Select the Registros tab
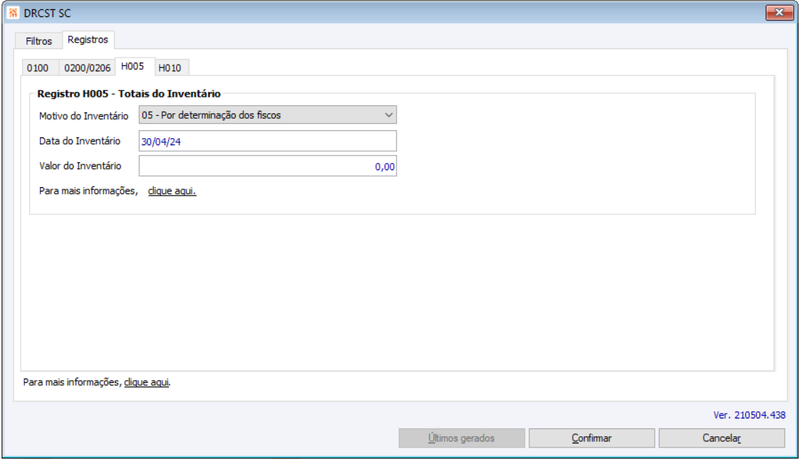 click(88, 40)
